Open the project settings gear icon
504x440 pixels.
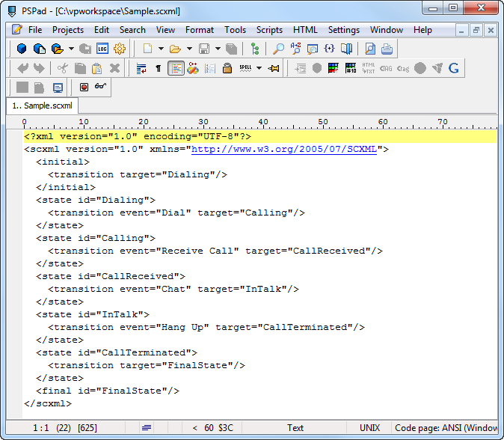click(120, 49)
